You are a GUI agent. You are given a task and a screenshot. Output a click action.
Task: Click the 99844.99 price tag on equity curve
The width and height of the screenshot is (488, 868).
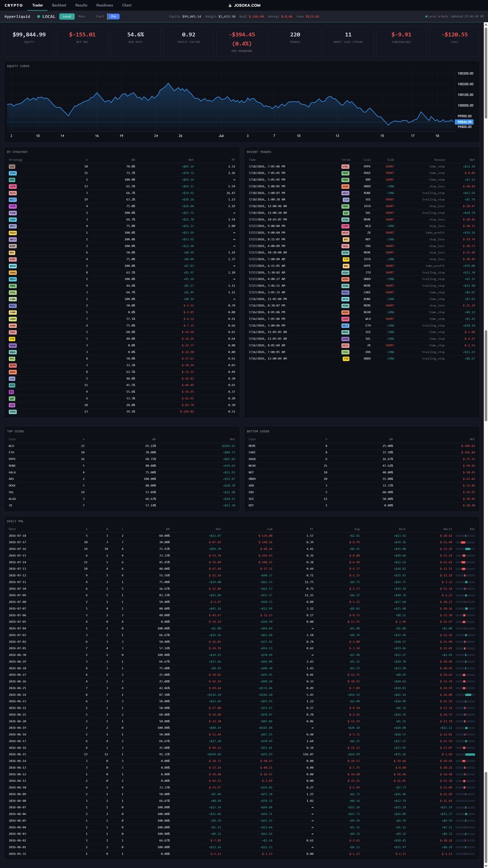tap(464, 122)
